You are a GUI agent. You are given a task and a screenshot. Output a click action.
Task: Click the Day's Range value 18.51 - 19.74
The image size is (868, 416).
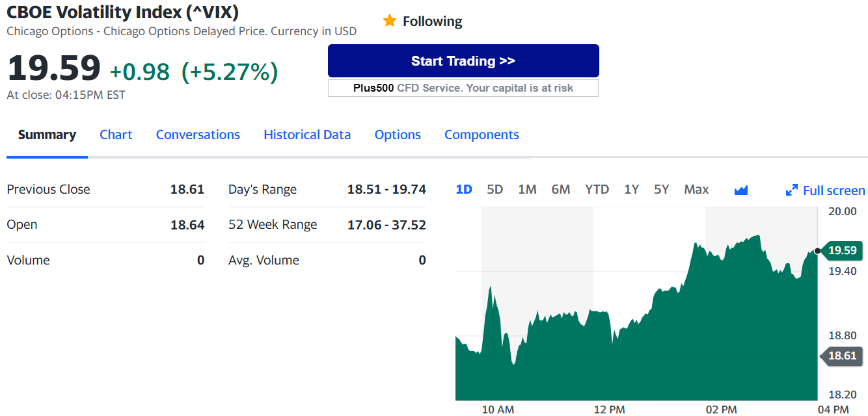tap(387, 189)
